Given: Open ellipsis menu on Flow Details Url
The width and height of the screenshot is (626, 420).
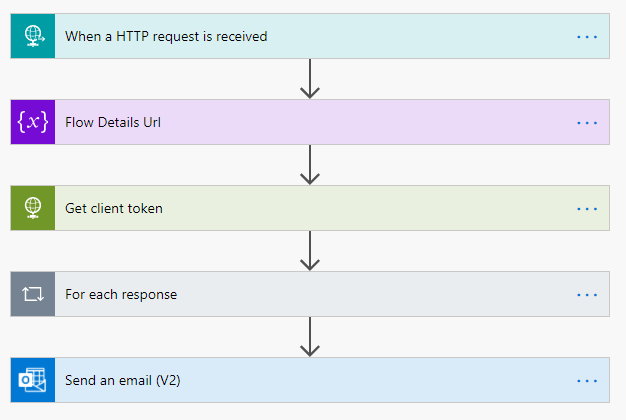Looking at the screenshot, I should point(587,123).
